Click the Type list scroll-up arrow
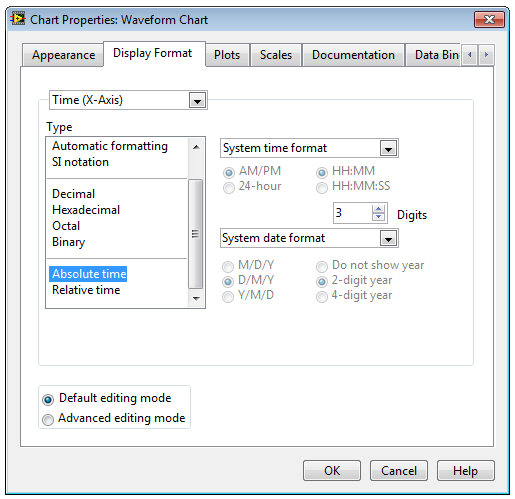The width and height of the screenshot is (515, 499). pos(196,147)
